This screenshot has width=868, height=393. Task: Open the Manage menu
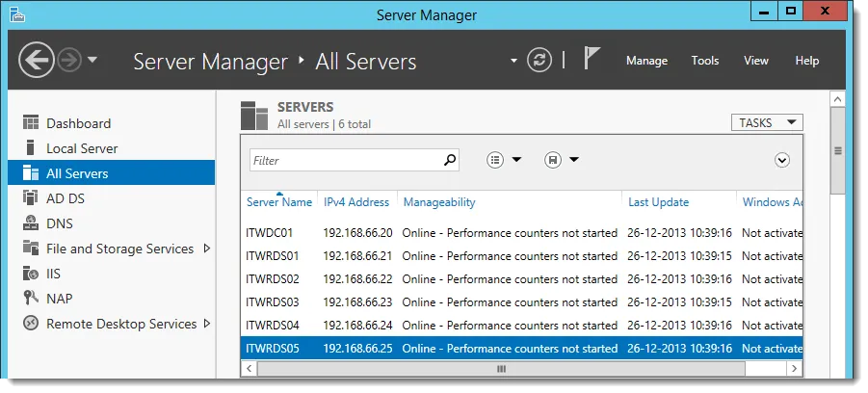[646, 61]
